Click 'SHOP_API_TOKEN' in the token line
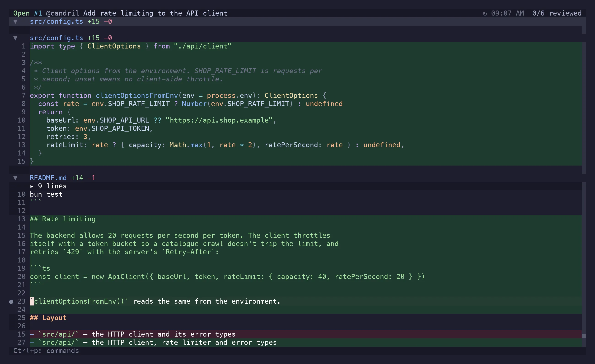 [120, 128]
